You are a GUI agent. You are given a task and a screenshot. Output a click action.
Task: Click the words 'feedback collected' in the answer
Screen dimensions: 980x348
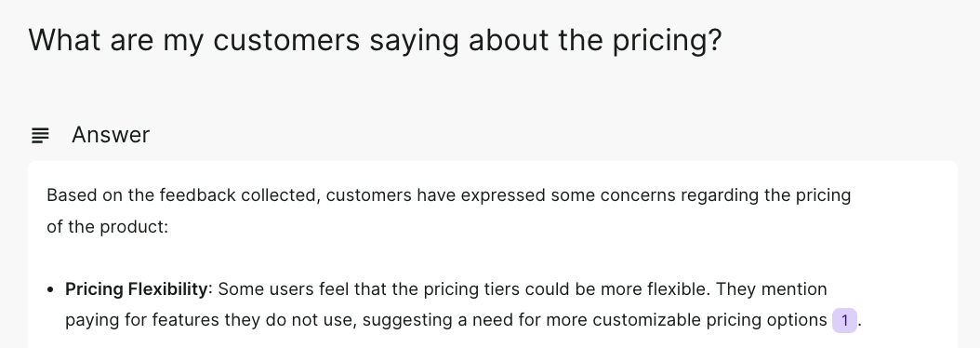click(x=240, y=195)
